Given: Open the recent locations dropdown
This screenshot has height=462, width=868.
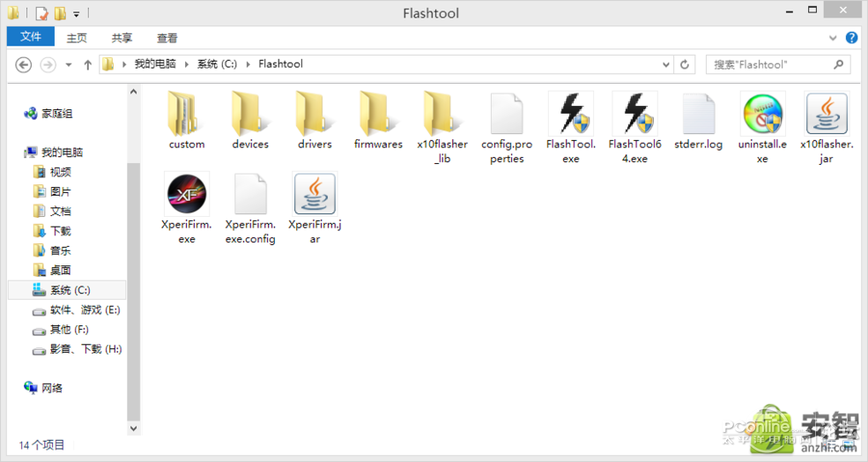Looking at the screenshot, I should click(x=69, y=65).
